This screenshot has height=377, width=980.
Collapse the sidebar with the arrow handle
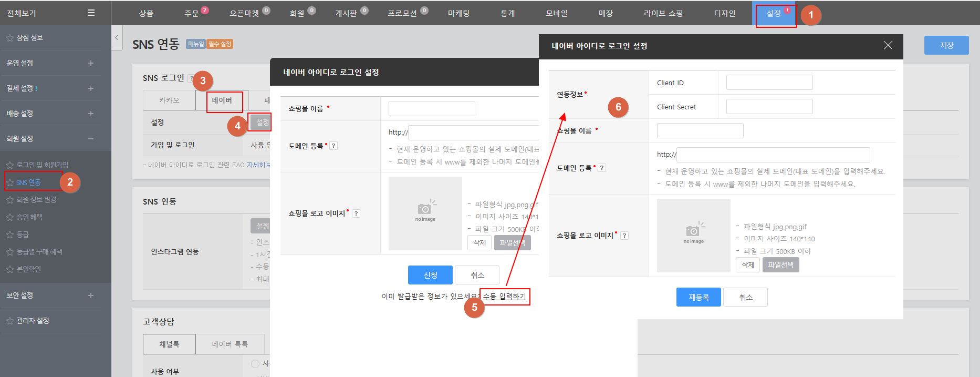(x=117, y=38)
